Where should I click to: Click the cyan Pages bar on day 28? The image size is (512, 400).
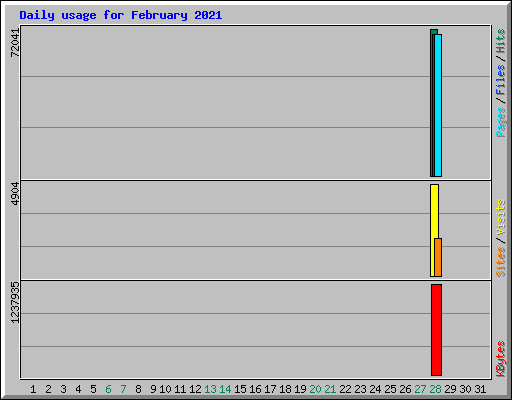[438, 105]
